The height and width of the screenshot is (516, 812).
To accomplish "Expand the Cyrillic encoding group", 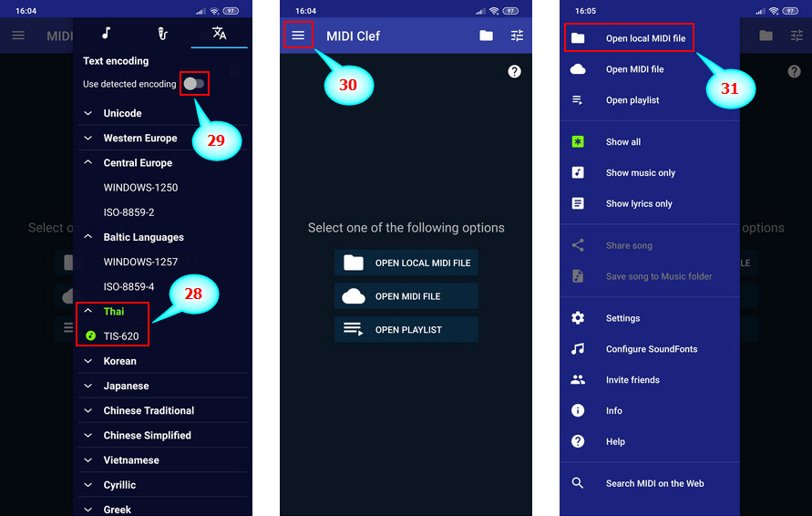I will point(162,485).
